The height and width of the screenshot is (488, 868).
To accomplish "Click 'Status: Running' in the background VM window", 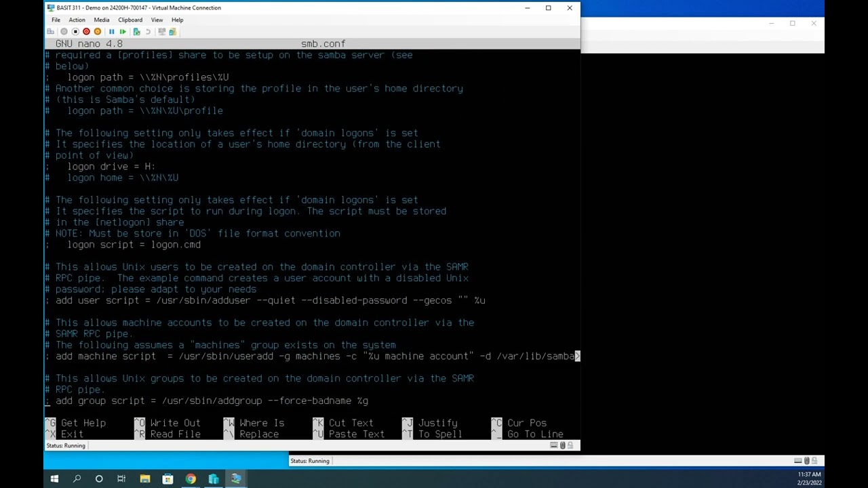I will (x=310, y=461).
